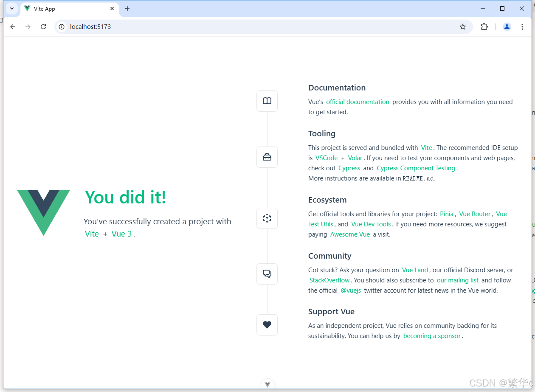Image resolution: width=535 pixels, height=392 pixels.
Task: Click the Documentation book icon
Action: [267, 101]
